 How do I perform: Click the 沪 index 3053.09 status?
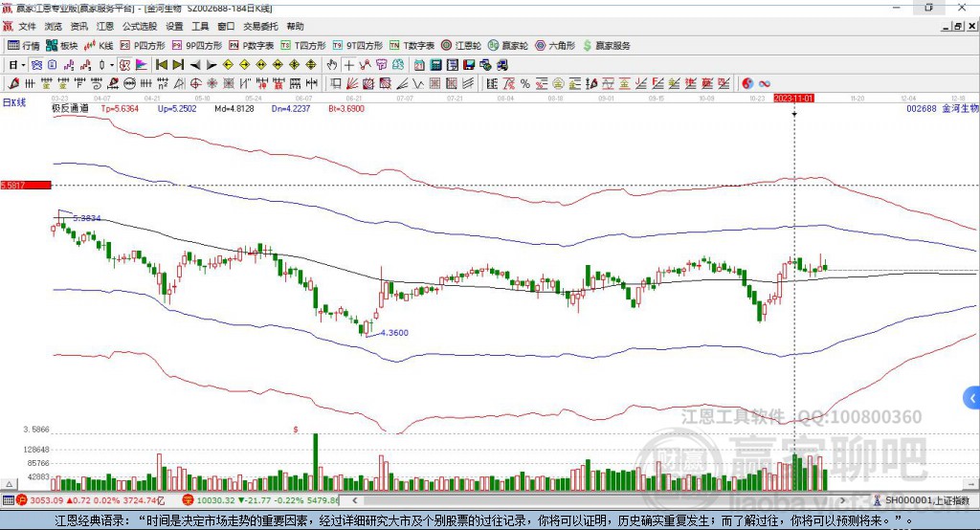coord(91,500)
